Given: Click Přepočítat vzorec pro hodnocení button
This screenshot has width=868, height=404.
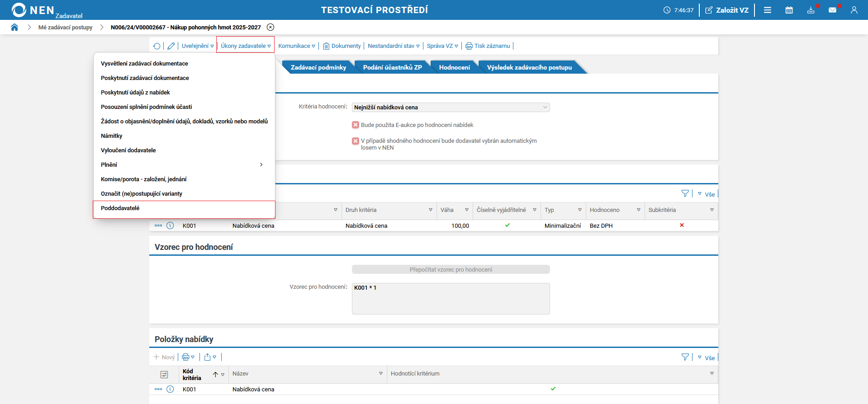Looking at the screenshot, I should [x=451, y=269].
